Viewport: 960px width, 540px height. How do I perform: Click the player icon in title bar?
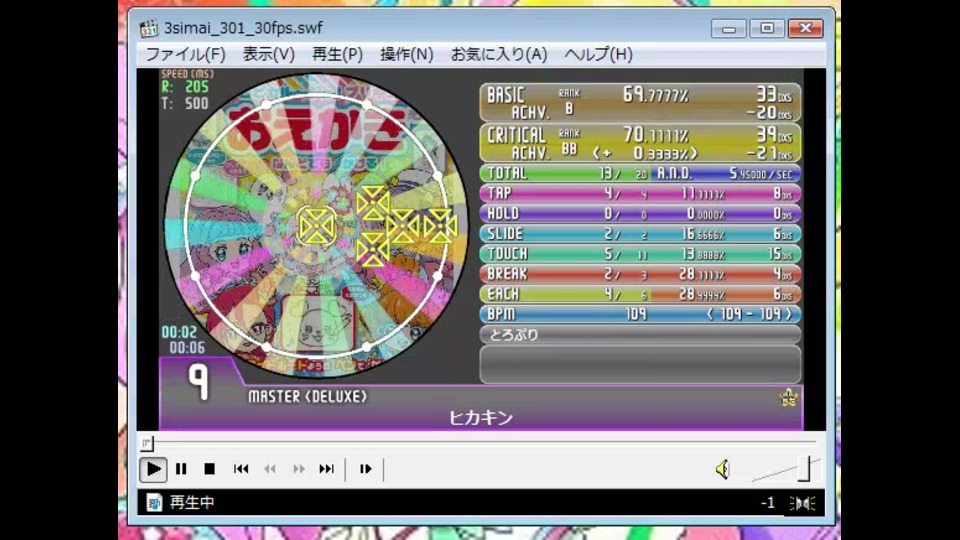click(x=148, y=28)
